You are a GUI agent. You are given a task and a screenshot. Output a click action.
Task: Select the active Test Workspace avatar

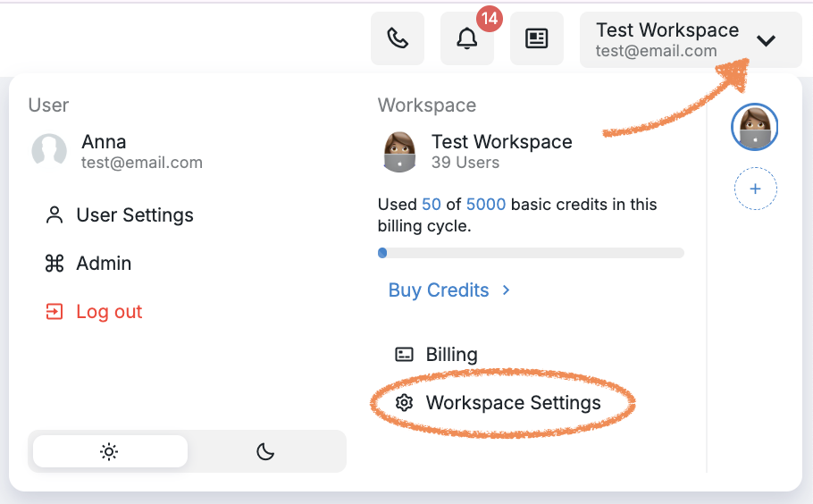point(754,127)
